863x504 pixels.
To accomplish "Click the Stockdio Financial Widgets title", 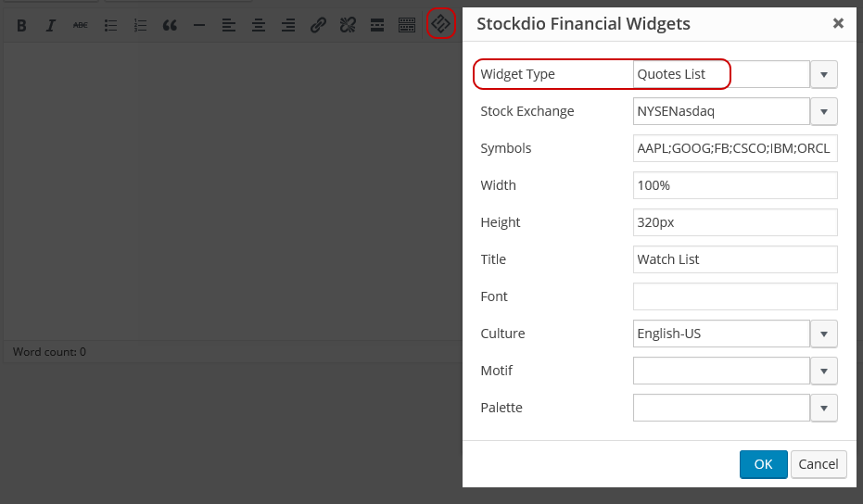I will 583,24.
